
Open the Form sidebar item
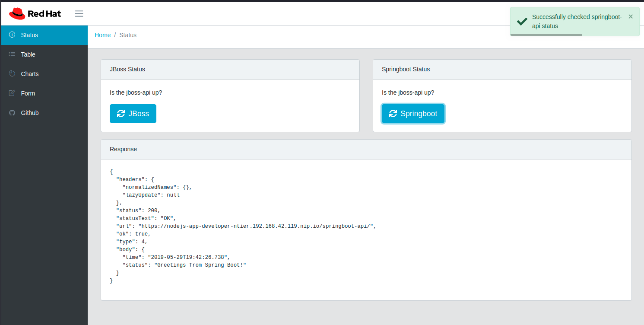click(x=44, y=93)
